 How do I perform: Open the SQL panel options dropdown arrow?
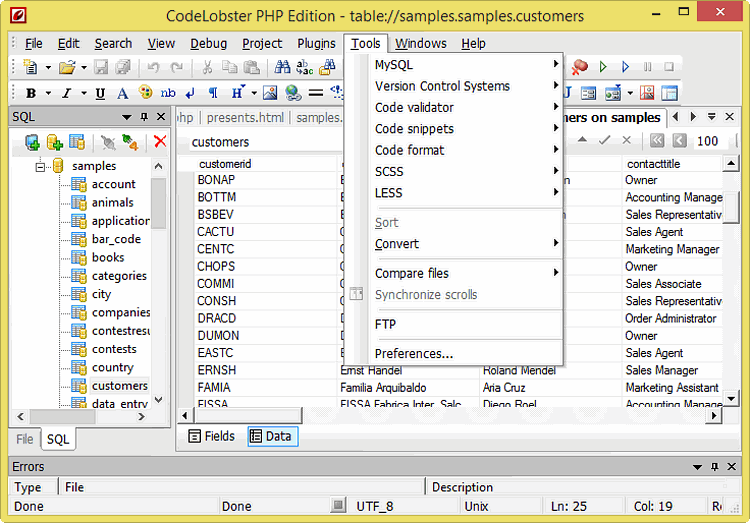(x=127, y=117)
